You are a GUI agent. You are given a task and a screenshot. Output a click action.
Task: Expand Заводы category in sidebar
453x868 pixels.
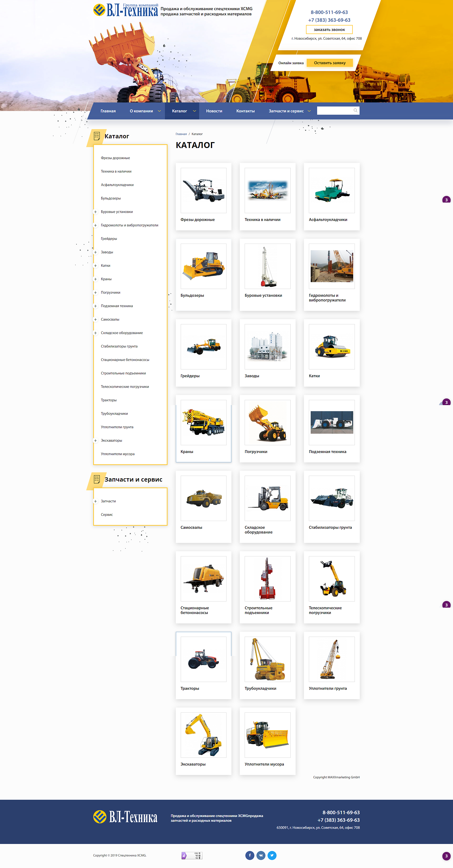coord(95,252)
